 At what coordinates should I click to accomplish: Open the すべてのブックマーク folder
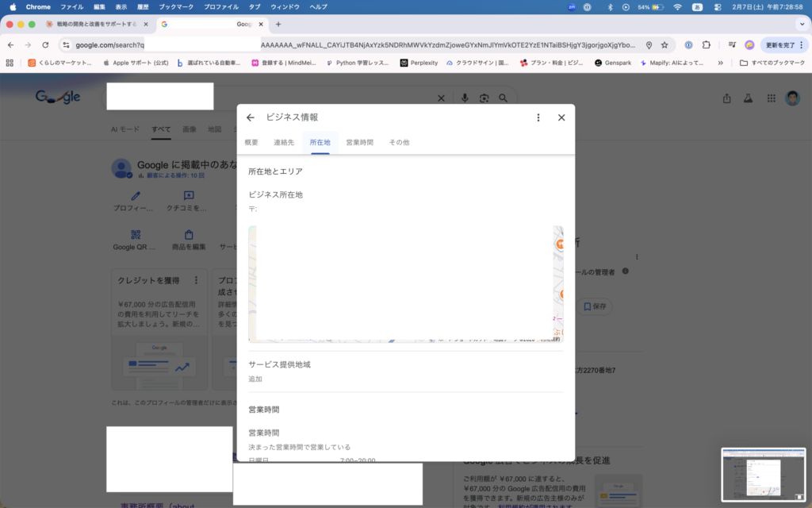click(772, 63)
